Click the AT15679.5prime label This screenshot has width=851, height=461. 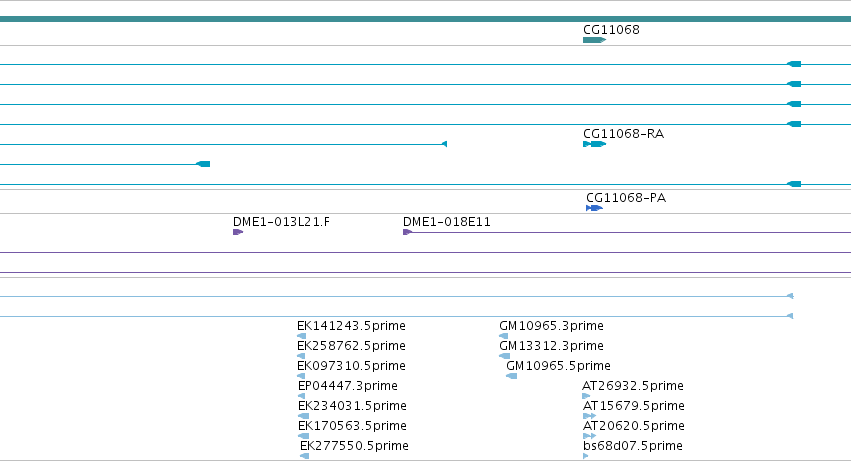point(634,406)
